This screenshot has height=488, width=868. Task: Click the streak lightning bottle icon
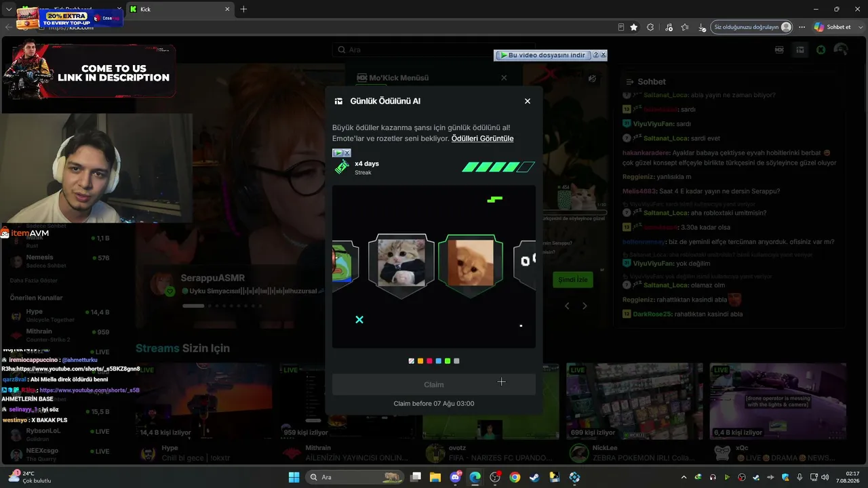point(342,167)
